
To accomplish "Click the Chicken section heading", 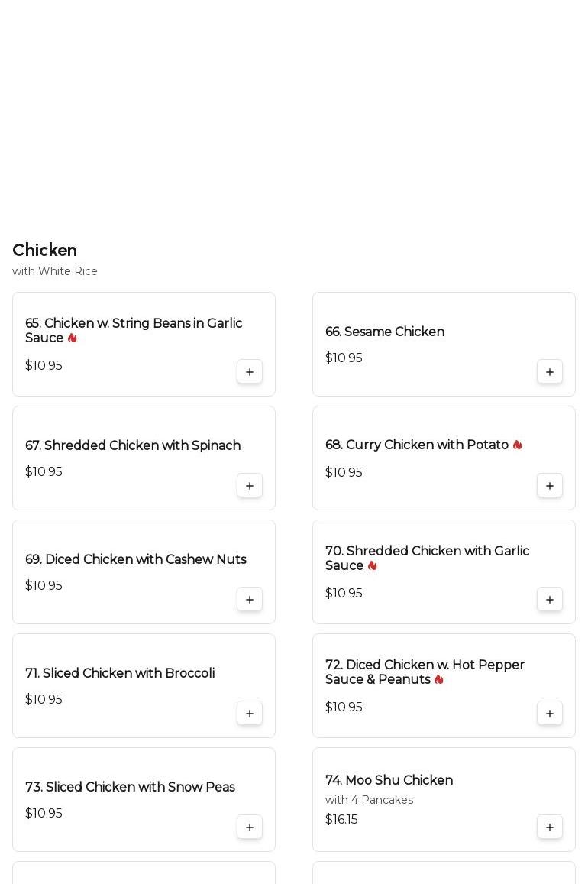I will point(44,251).
